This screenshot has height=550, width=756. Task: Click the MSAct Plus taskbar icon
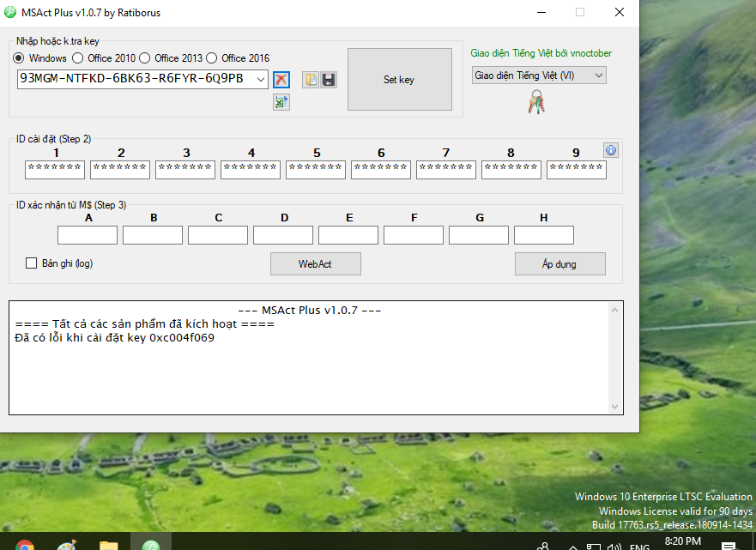click(x=151, y=544)
